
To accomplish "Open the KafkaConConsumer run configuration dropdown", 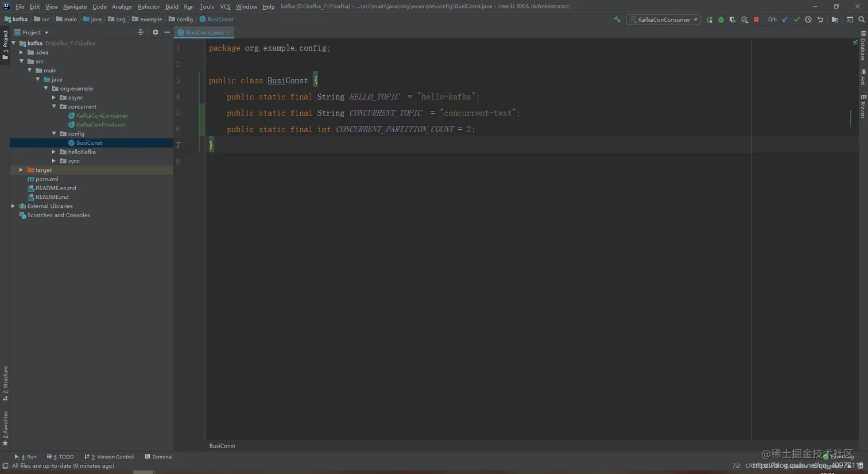I will click(x=663, y=20).
